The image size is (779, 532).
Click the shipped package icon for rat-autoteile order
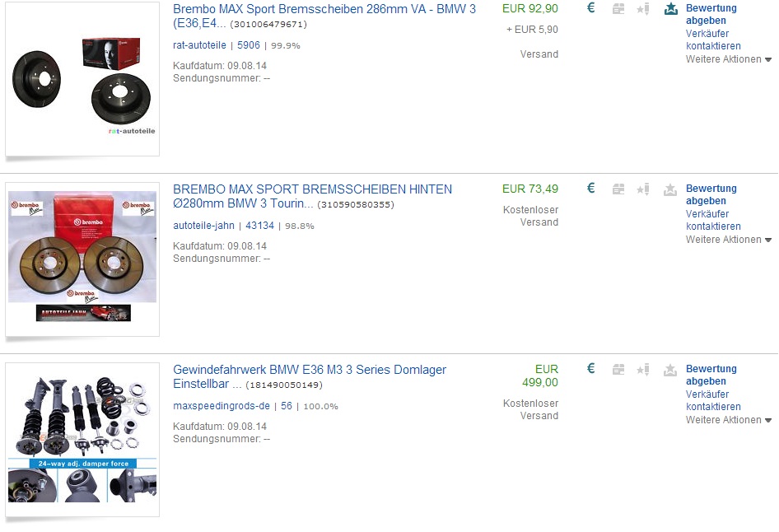pos(618,9)
